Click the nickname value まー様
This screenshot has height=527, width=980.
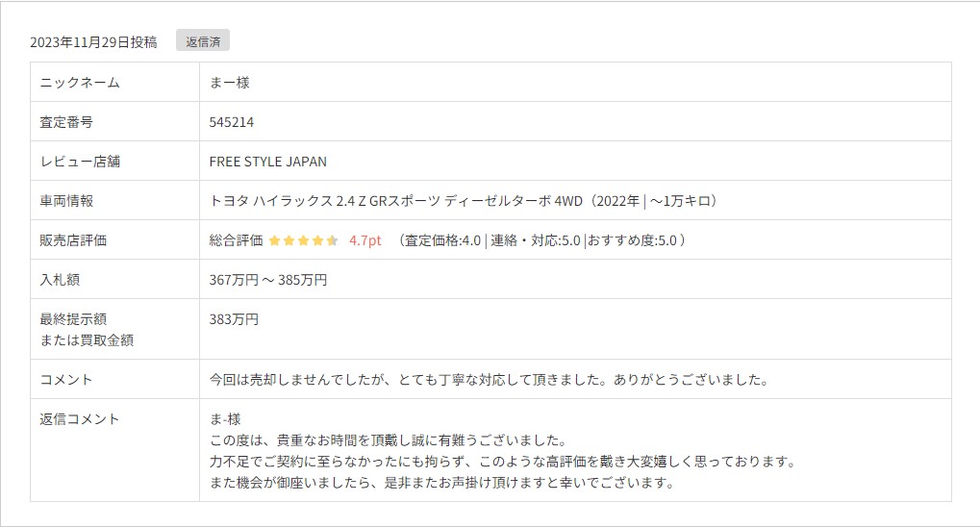tap(229, 83)
